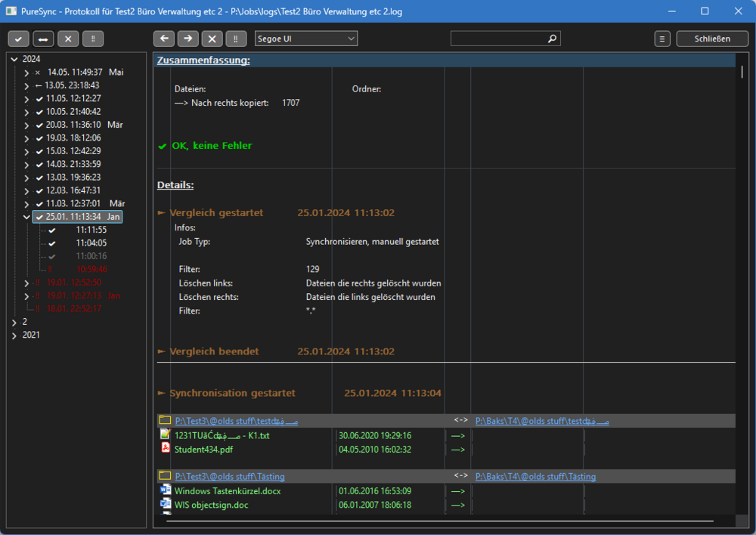Expand the 19.01. 12:52:50 entry
The width and height of the screenshot is (756, 535).
click(26, 283)
